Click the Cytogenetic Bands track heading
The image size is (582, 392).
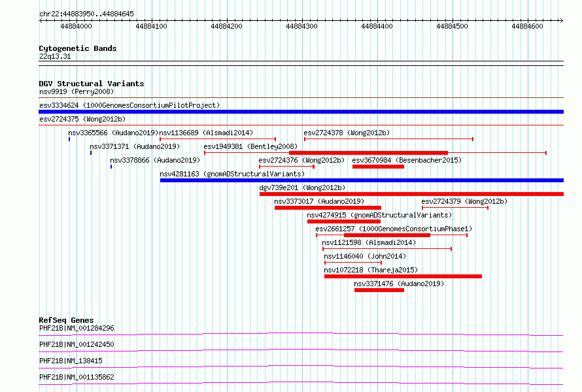78,48
